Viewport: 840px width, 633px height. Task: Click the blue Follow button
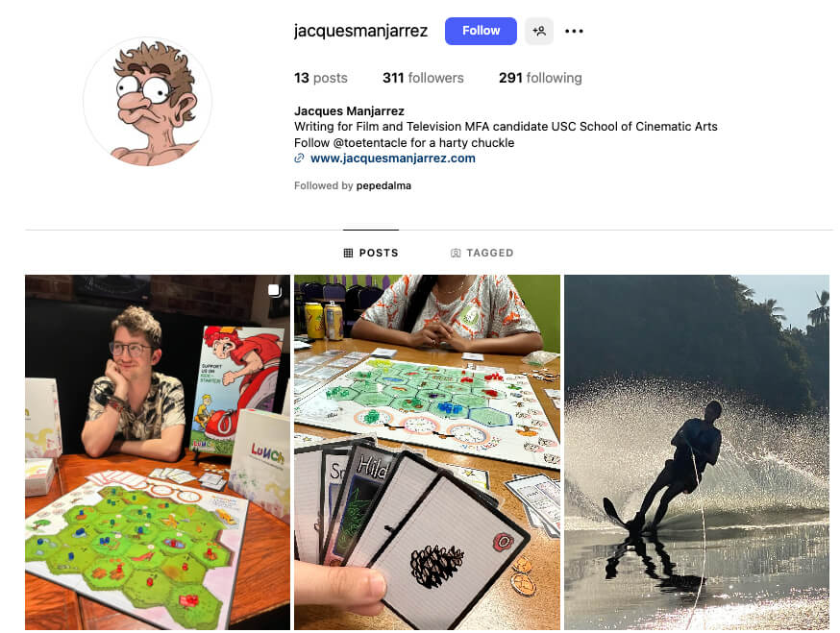point(481,31)
